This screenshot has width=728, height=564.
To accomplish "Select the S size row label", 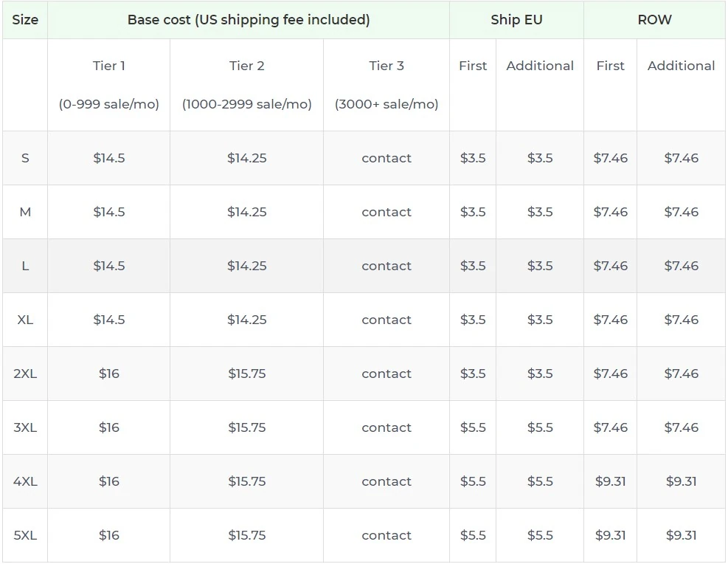I will click(x=25, y=158).
